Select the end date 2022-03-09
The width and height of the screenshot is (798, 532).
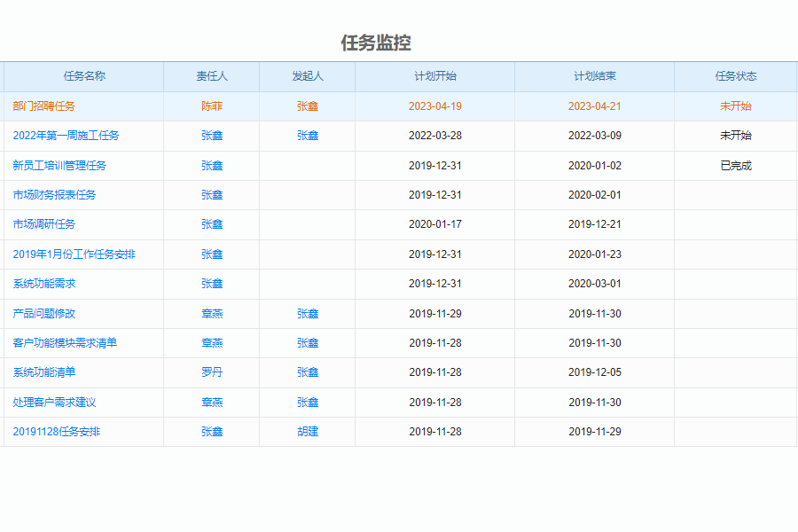(595, 136)
